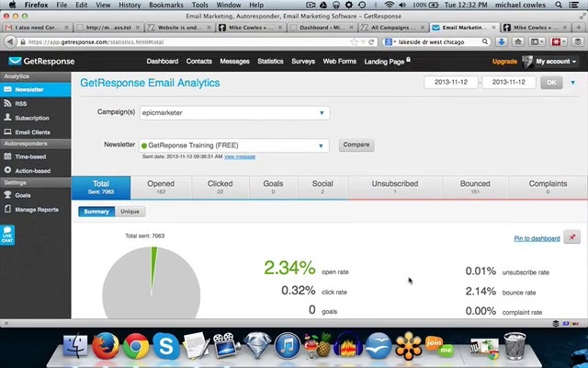Open Messages in top navigation
588x368 pixels.
tap(235, 62)
